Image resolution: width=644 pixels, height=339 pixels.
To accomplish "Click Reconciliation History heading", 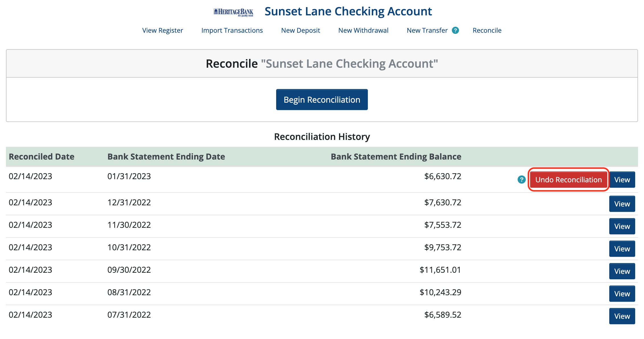I will 322,137.
